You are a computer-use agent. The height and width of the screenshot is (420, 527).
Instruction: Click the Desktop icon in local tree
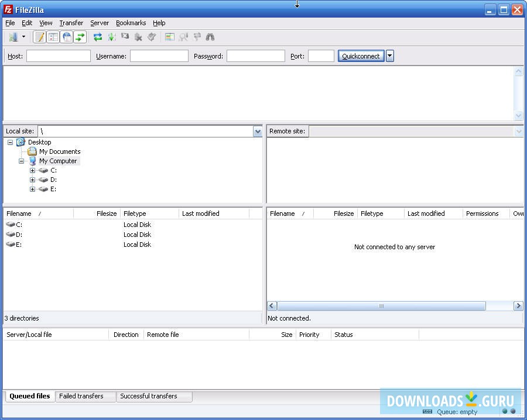pos(21,142)
